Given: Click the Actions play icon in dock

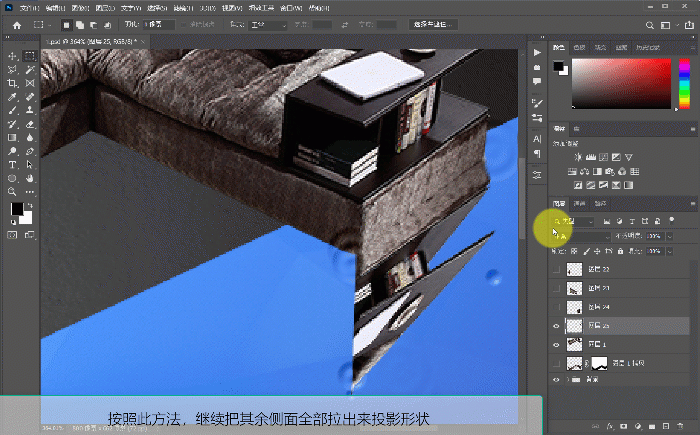Looking at the screenshot, I should [537, 52].
